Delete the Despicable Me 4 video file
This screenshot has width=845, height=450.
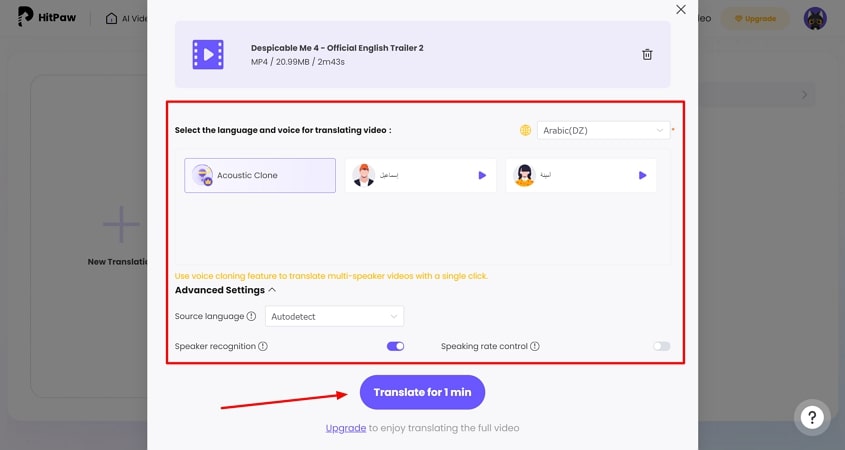[x=647, y=54]
